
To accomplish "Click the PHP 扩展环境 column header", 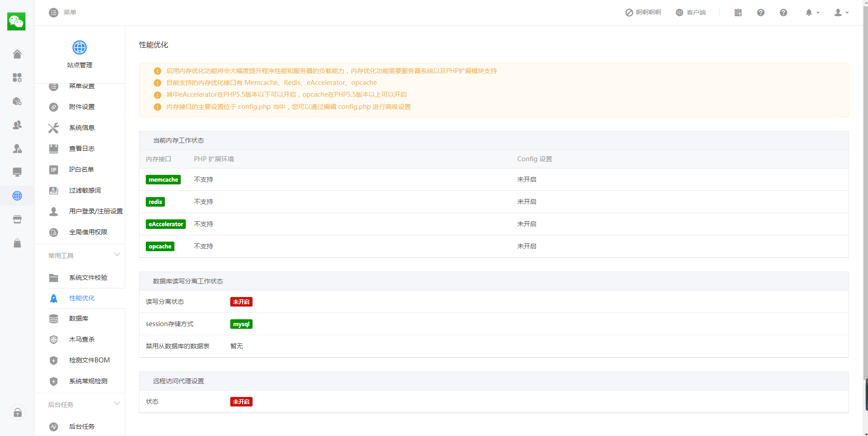I will [214, 159].
